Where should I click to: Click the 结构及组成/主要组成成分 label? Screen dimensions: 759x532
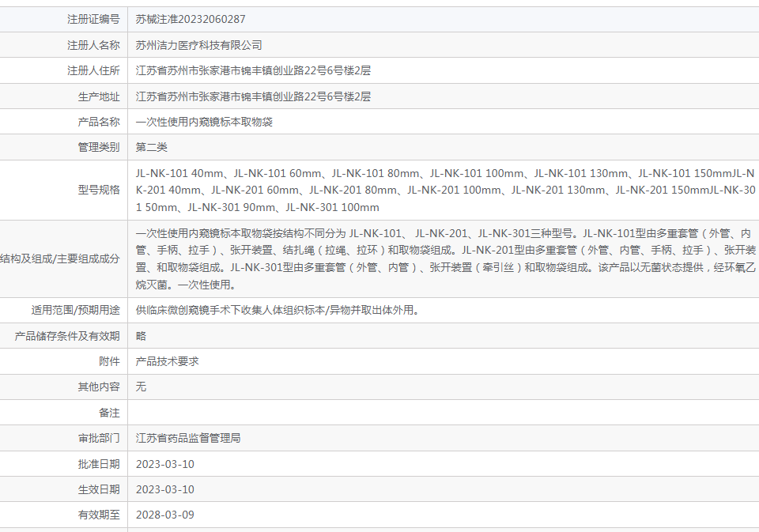point(60,259)
